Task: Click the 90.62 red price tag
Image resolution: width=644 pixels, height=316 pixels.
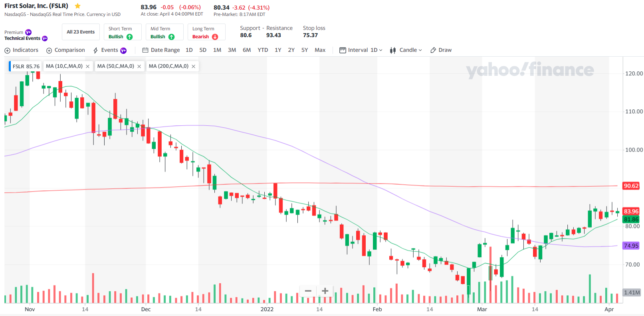Action: click(631, 186)
